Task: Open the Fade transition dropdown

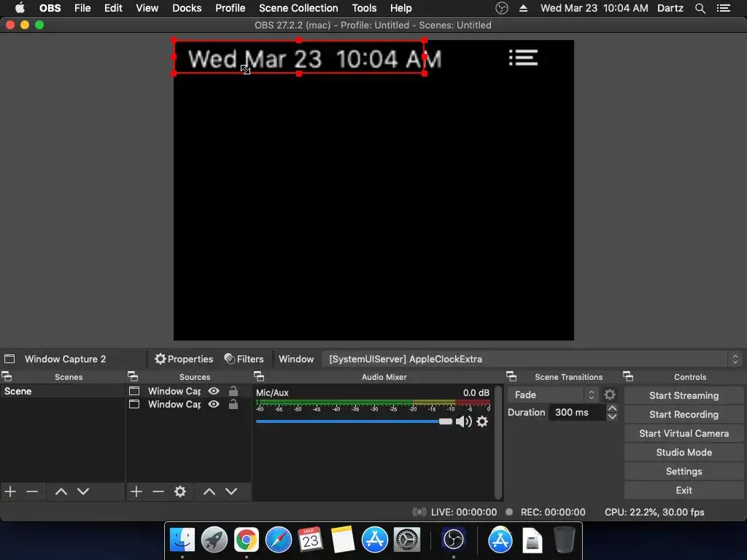Action: tap(553, 394)
